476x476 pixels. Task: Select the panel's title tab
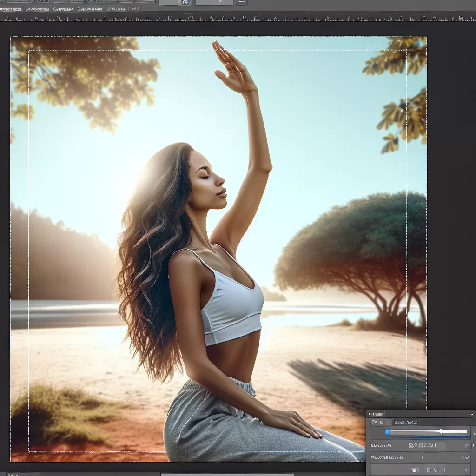click(x=376, y=414)
